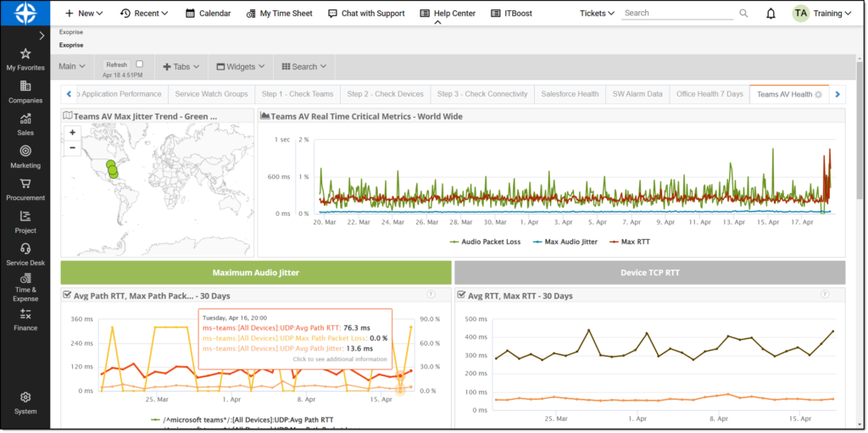868x433 pixels.
Task: Open Chat with Support
Action: (366, 14)
